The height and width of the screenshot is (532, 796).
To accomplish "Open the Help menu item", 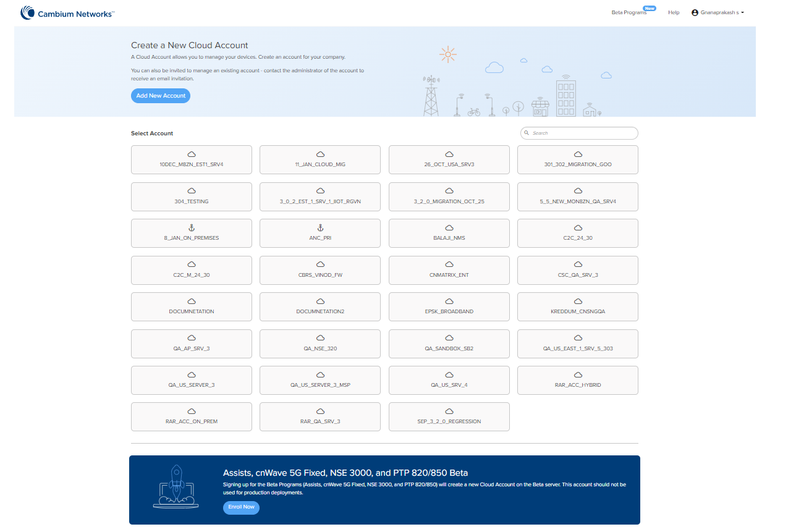I will click(674, 12).
